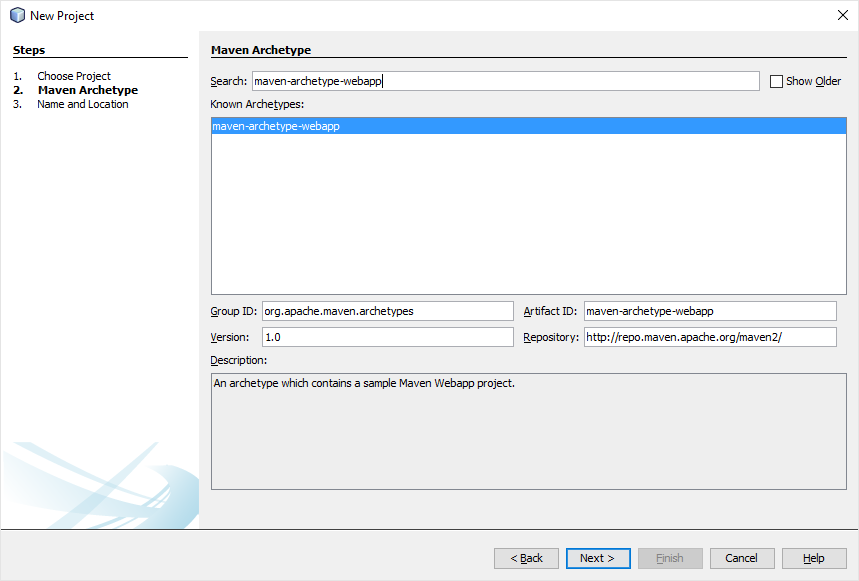Image resolution: width=859 pixels, height=581 pixels.
Task: Cancel the New Project wizard
Action: pos(742,558)
